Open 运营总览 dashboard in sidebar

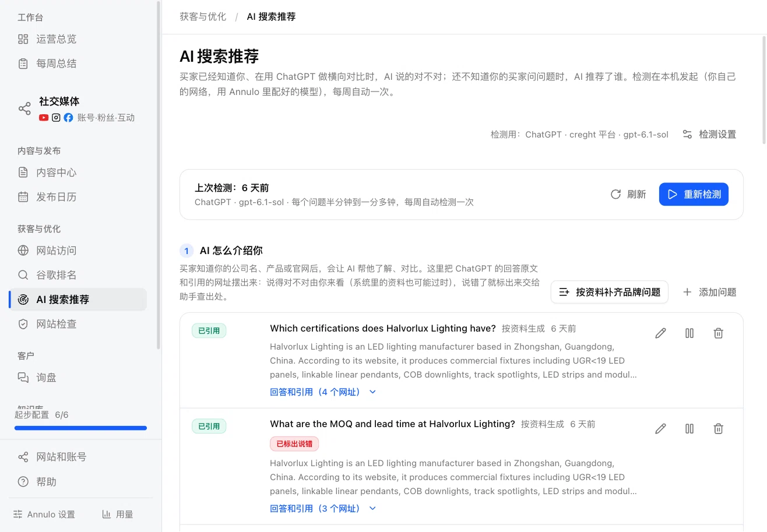point(78,39)
